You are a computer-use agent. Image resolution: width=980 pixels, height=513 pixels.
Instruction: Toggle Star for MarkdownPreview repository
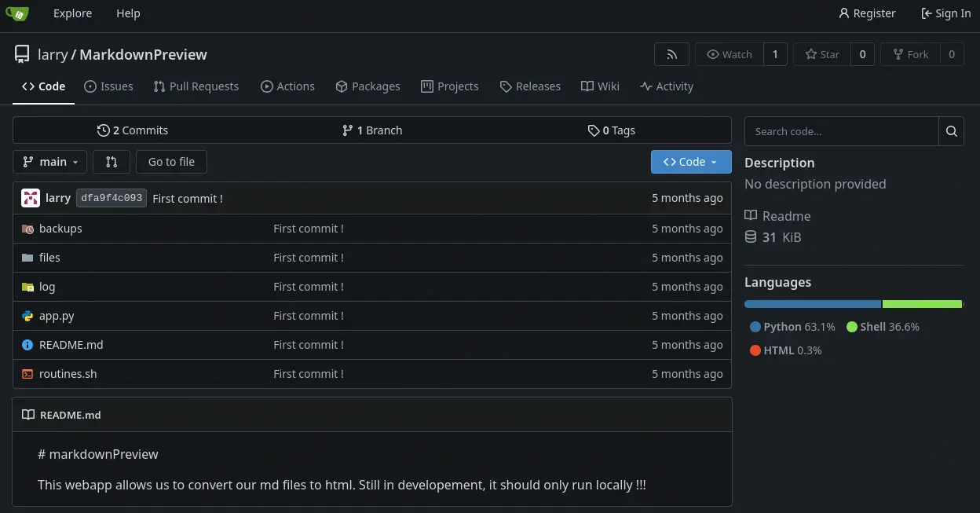822,54
